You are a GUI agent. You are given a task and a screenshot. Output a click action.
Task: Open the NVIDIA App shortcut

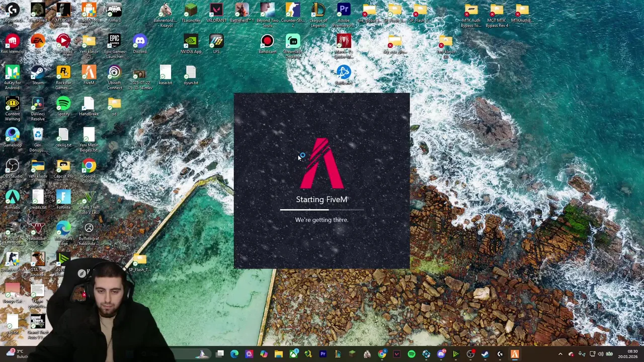[191, 44]
